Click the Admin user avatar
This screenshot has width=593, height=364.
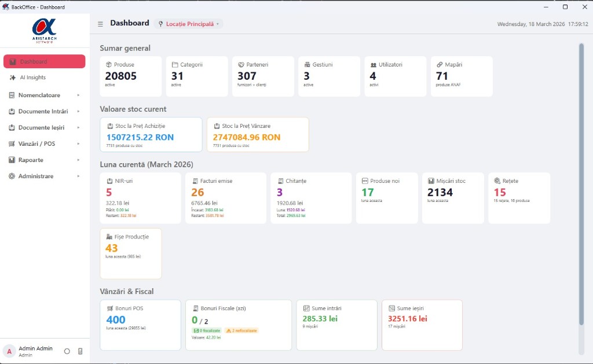click(9, 351)
